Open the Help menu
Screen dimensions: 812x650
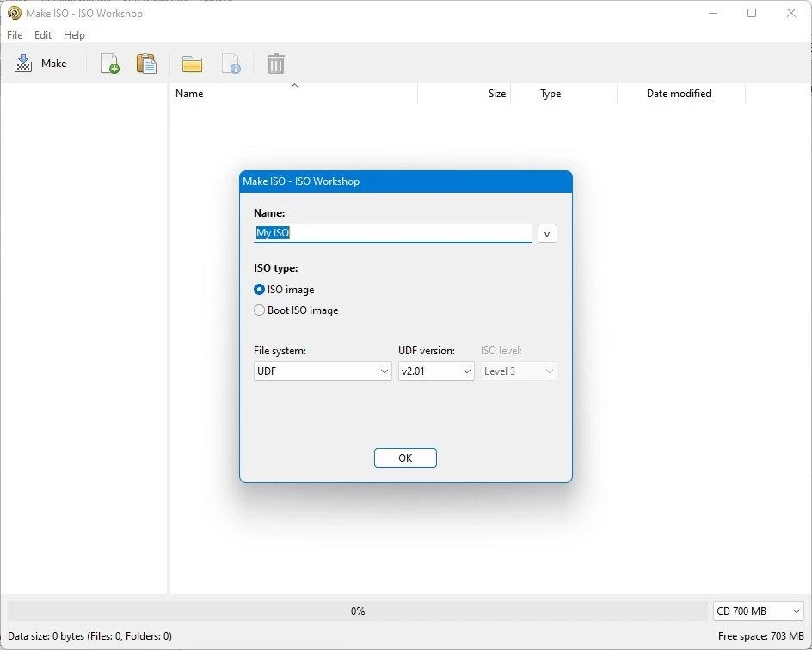[74, 34]
